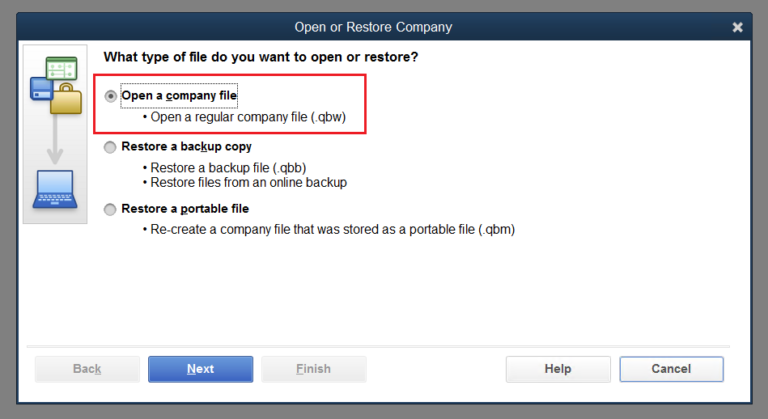Cancel the open or restore wizard
This screenshot has width=768, height=419.
pyautogui.click(x=671, y=369)
